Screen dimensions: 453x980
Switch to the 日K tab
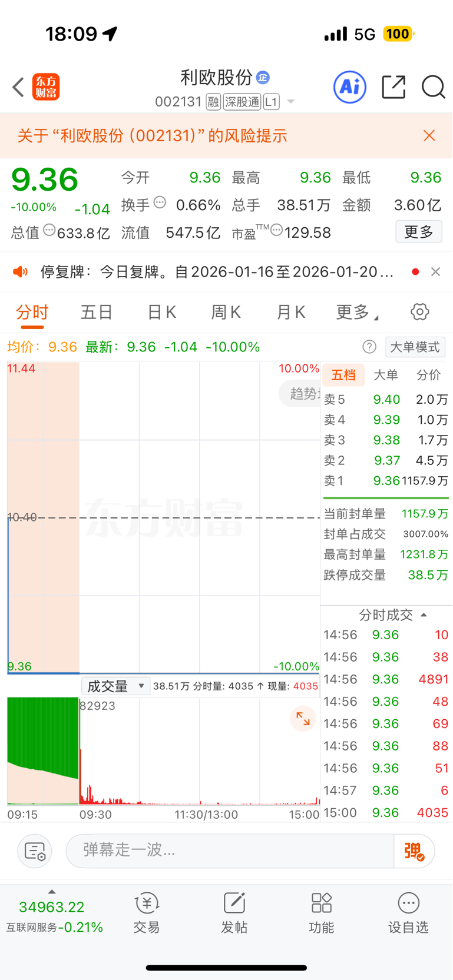(162, 312)
